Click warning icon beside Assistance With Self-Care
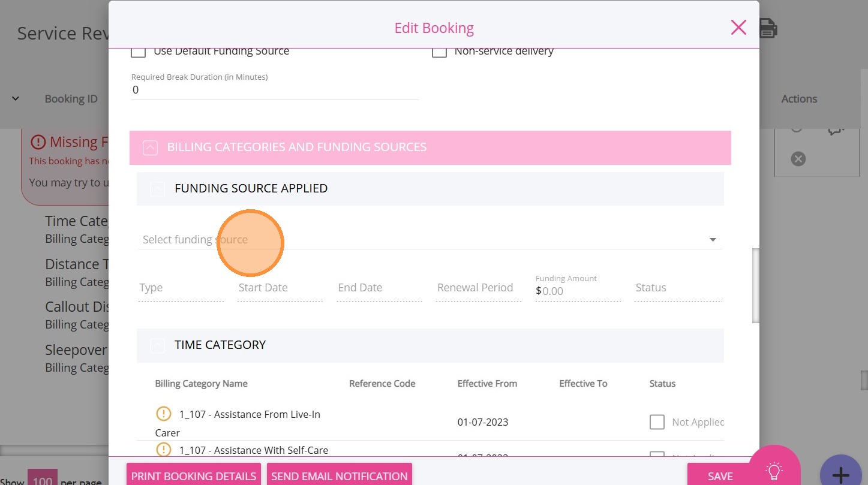 163,450
